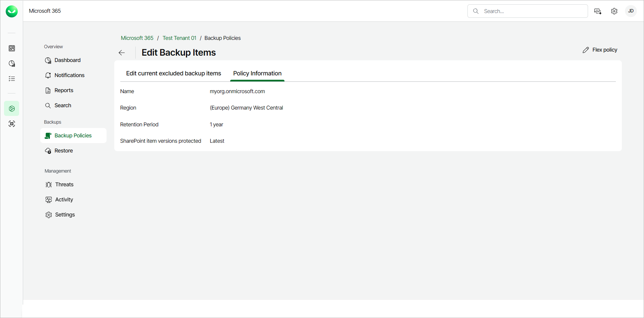This screenshot has height=318, width=644.
Task: Open the grid dashboard icon in left rail
Action: click(12, 49)
